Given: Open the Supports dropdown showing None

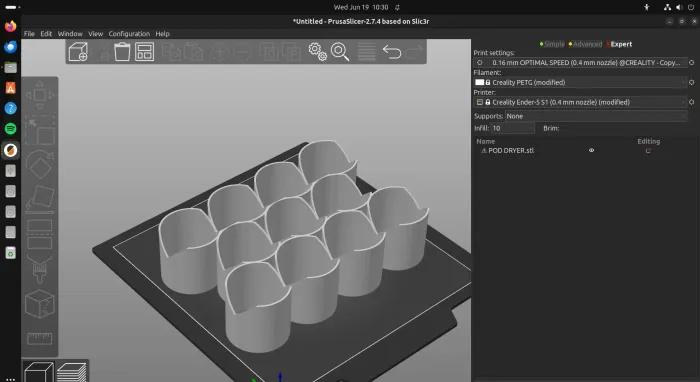Looking at the screenshot, I should (x=596, y=116).
